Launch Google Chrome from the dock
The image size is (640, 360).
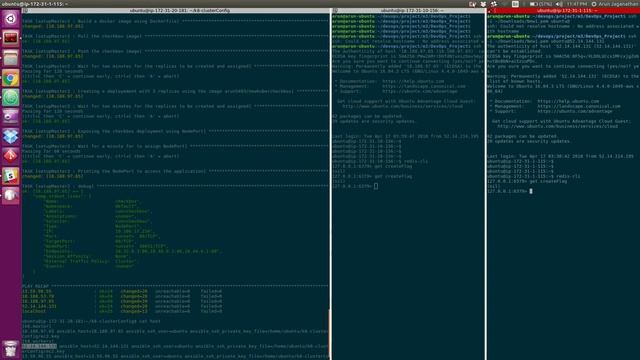click(x=11, y=78)
